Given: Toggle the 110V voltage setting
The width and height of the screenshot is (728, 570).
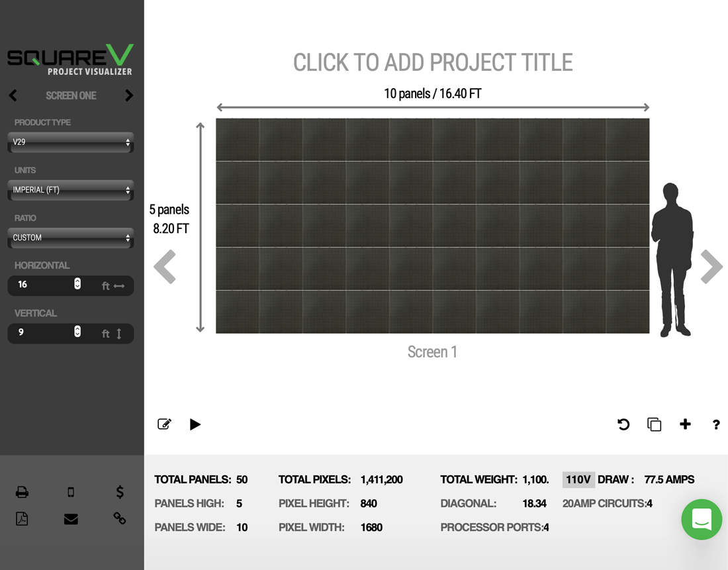Looking at the screenshot, I should click(578, 479).
